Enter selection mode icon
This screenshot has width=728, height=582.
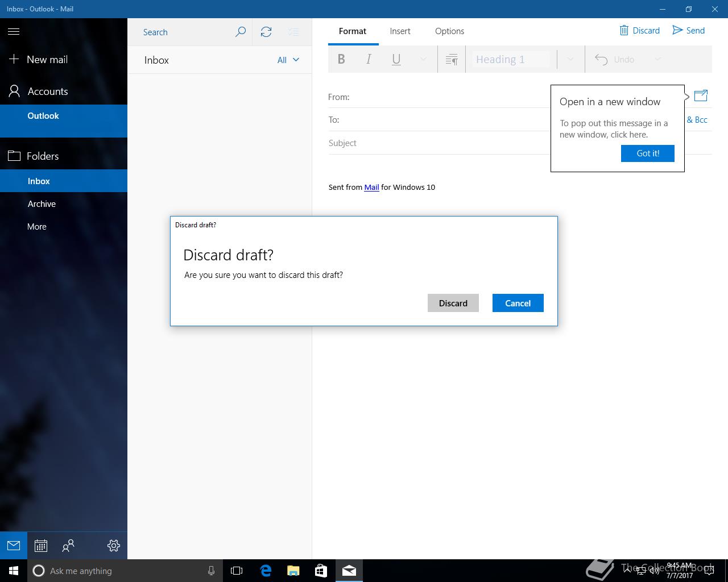click(293, 32)
